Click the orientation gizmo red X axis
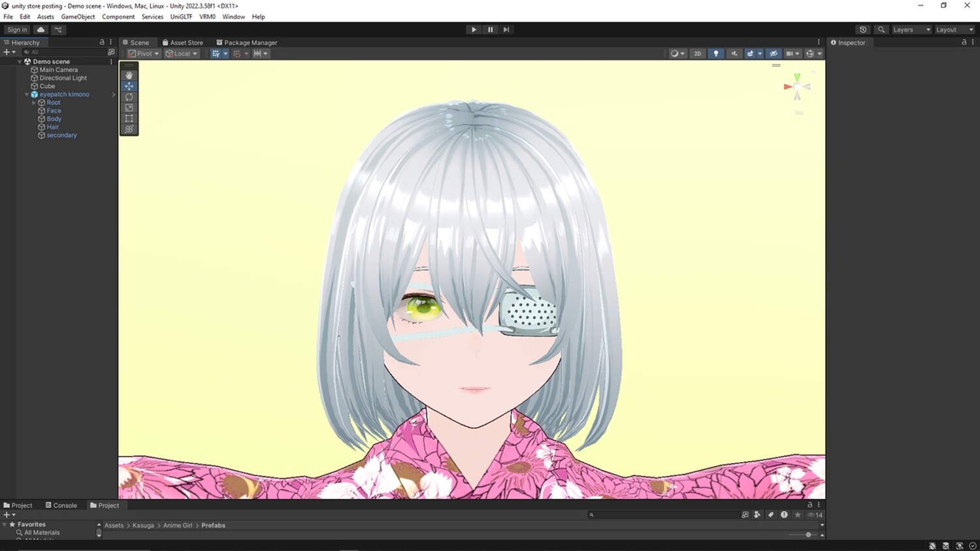 [787, 86]
